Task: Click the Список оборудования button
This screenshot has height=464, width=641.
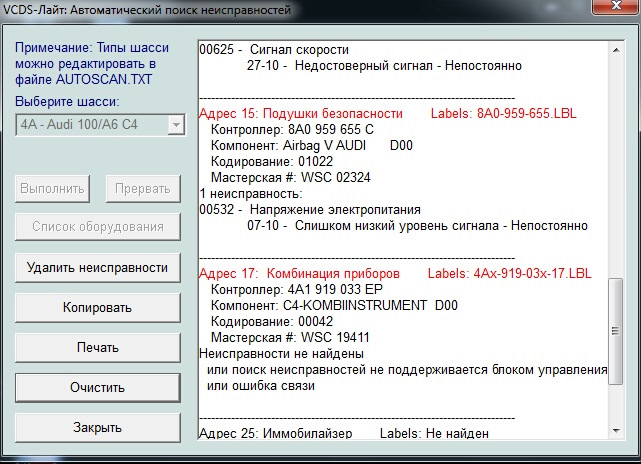Action: point(97,226)
